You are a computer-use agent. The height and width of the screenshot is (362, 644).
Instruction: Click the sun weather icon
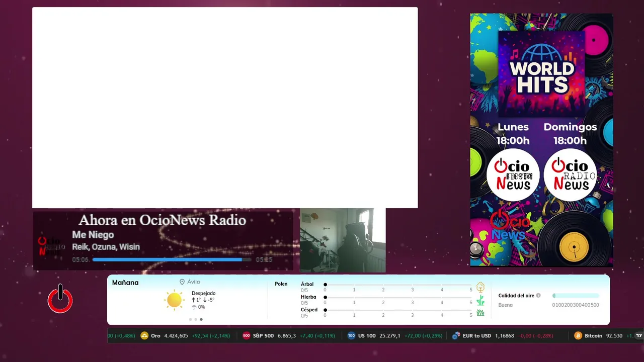[174, 300]
